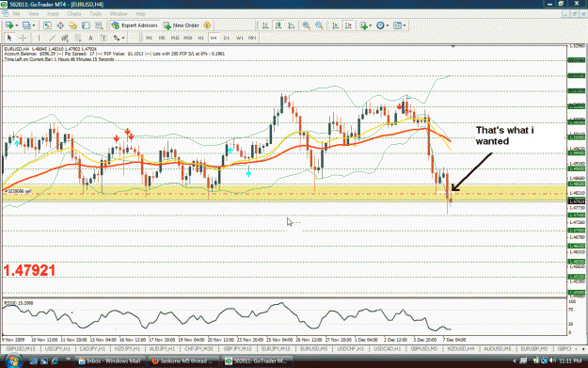The height and width of the screenshot is (368, 588).
Task: Expand the Periods dropdown arrow
Action: (388, 25)
